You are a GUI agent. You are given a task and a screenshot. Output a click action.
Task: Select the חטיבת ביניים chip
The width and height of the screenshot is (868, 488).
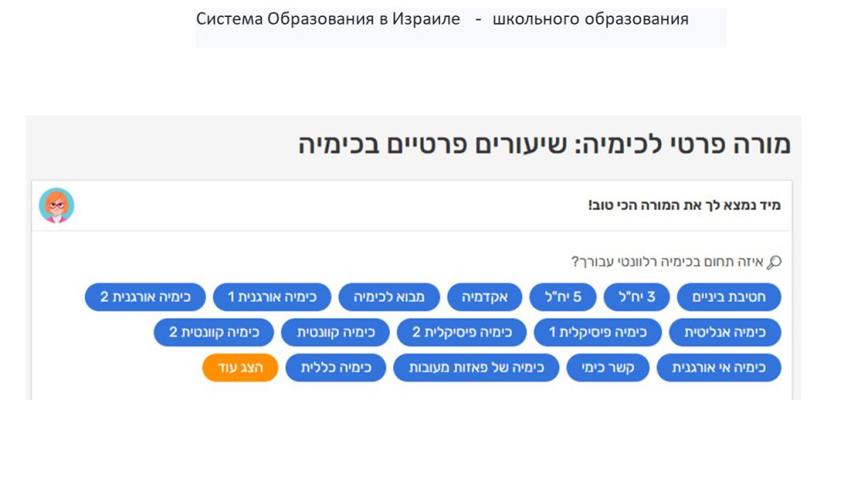pos(729,297)
